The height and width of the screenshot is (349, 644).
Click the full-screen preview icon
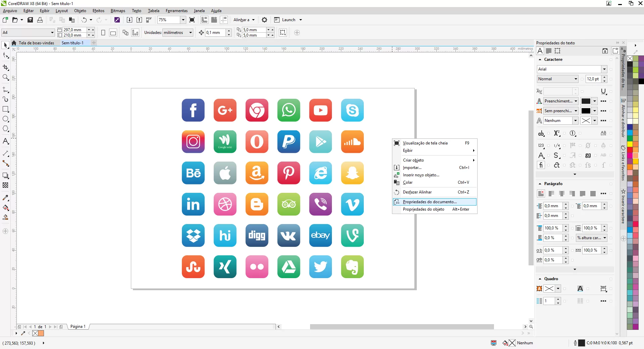pyautogui.click(x=192, y=20)
